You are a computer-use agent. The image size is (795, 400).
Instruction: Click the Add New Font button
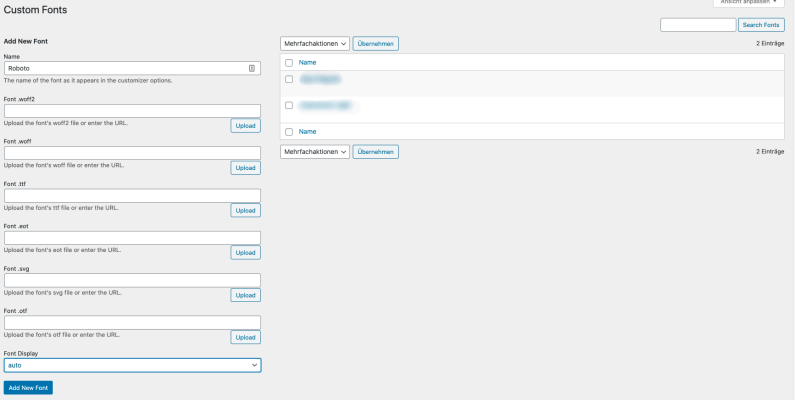tap(28, 387)
